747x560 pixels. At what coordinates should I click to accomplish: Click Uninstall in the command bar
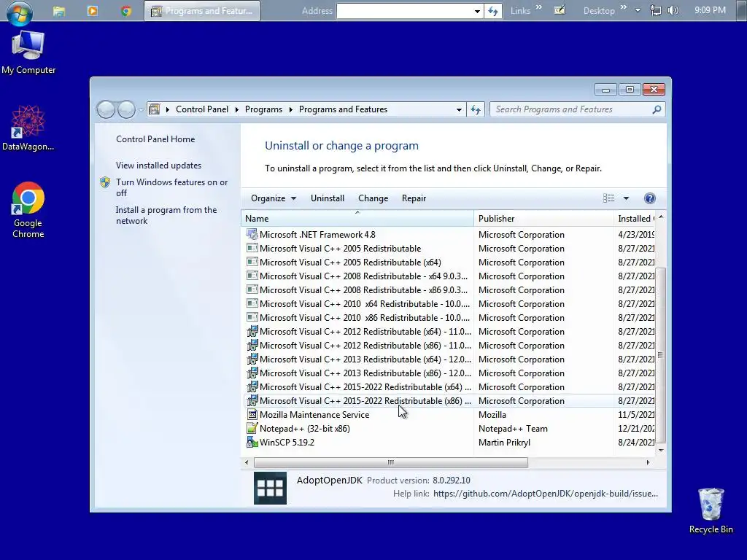(328, 198)
